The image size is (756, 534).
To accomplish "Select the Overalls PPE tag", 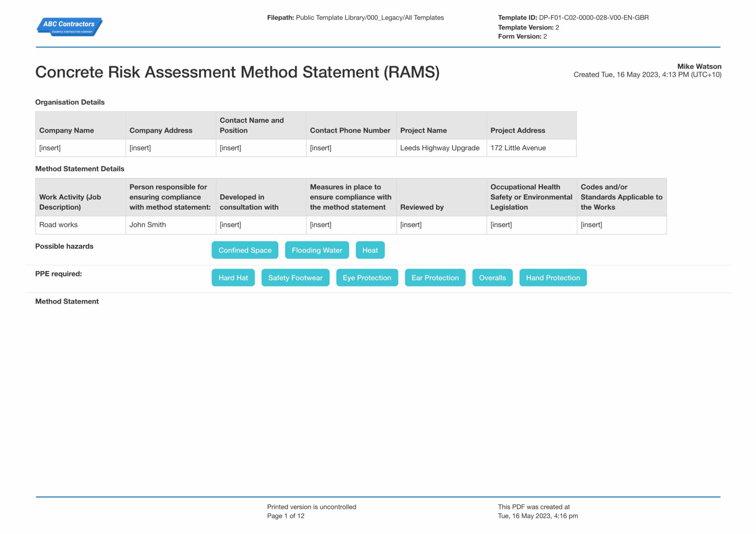I will [x=492, y=278].
